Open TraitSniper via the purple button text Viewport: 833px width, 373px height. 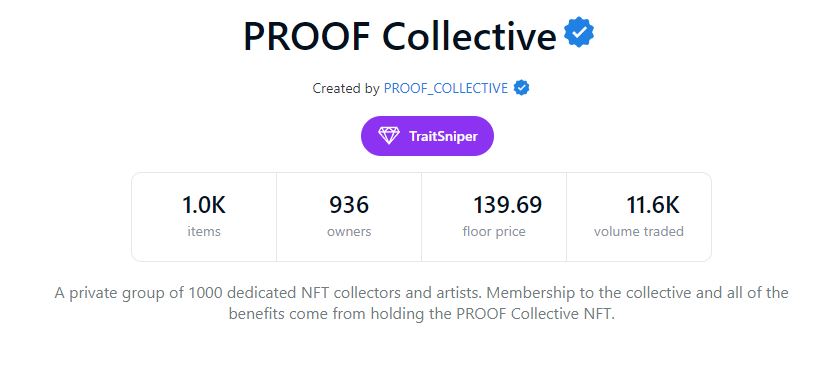pyautogui.click(x=443, y=136)
